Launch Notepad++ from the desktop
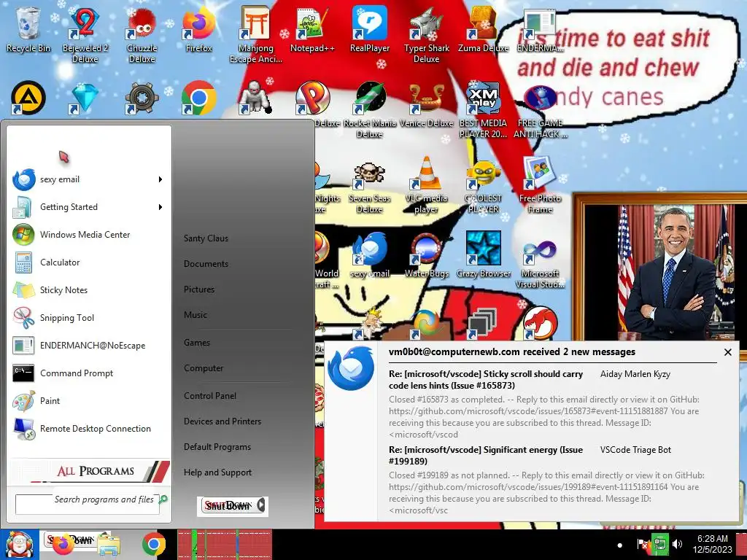Screen dimensions: 747x560 pos(312,29)
